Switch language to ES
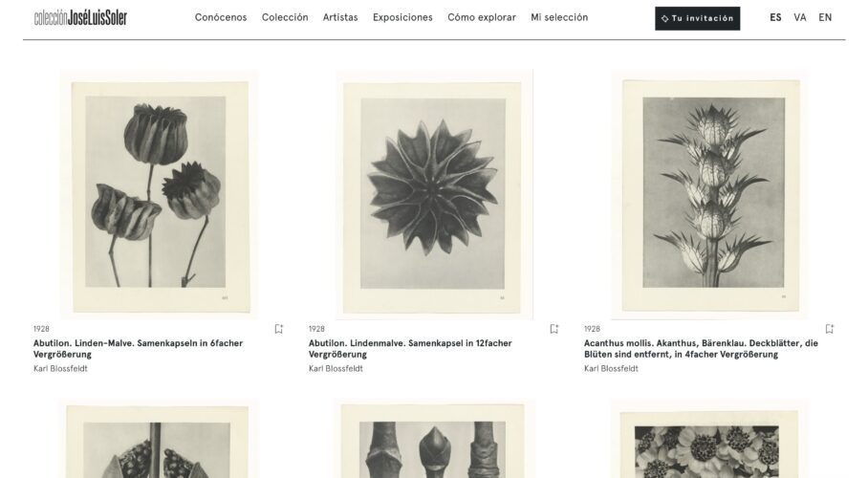 [775, 18]
